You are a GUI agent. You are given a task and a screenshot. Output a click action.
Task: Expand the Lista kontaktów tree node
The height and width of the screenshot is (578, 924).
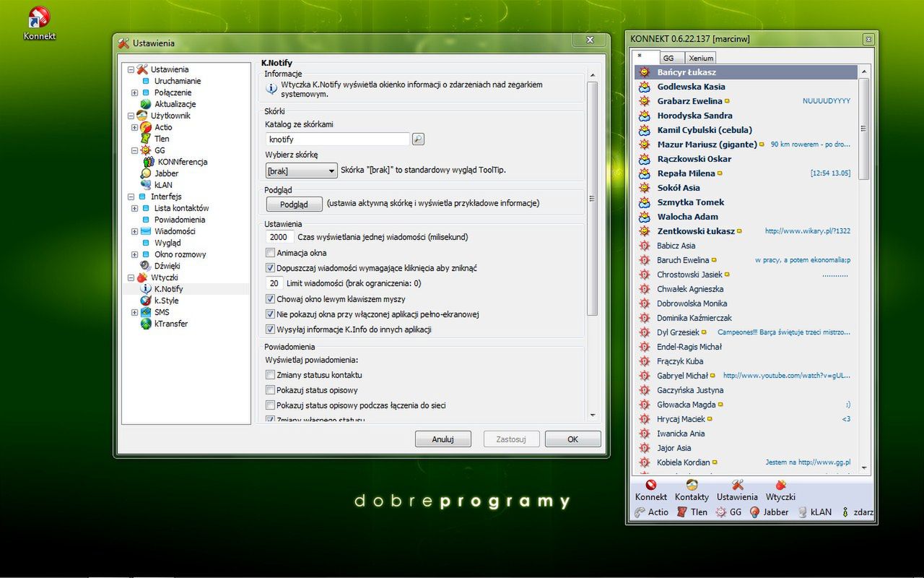click(x=134, y=208)
